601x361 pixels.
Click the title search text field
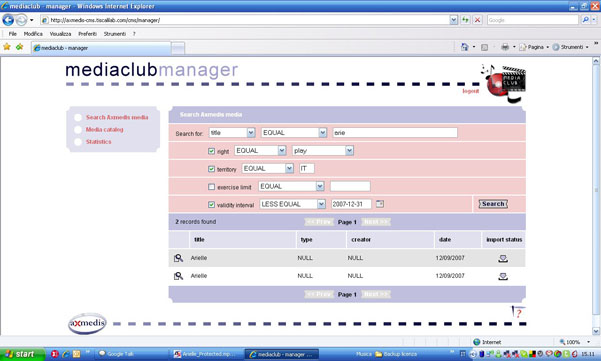point(395,133)
